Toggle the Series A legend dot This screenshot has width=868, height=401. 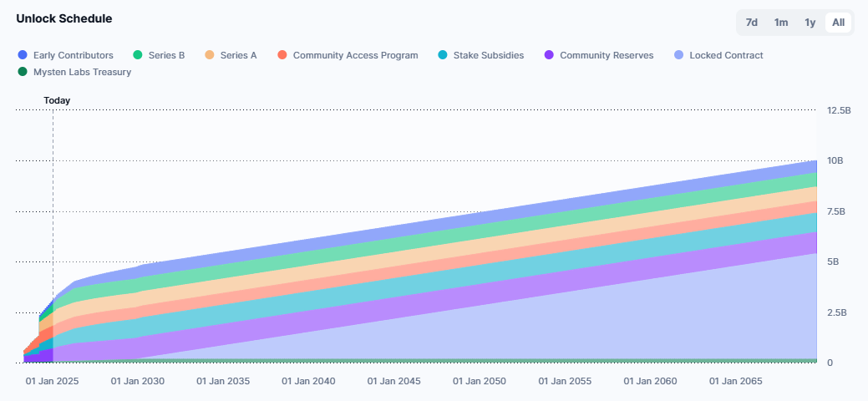click(209, 55)
